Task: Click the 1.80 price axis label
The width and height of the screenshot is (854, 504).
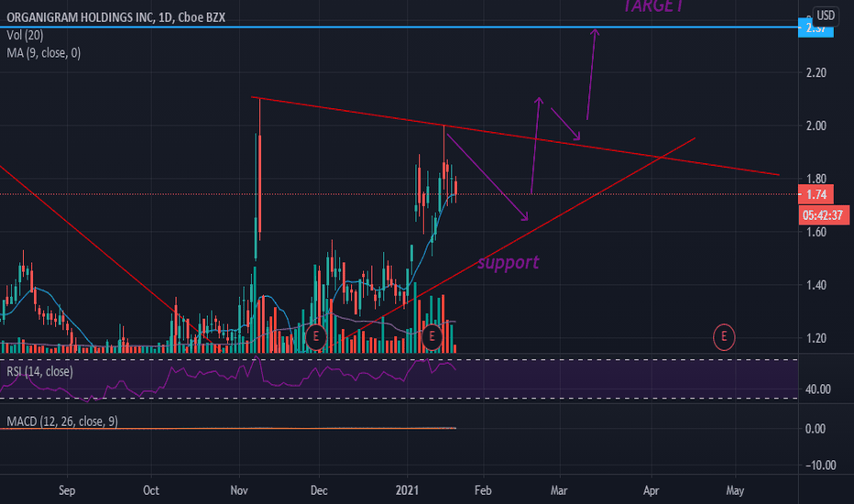Action: pyautogui.click(x=816, y=179)
